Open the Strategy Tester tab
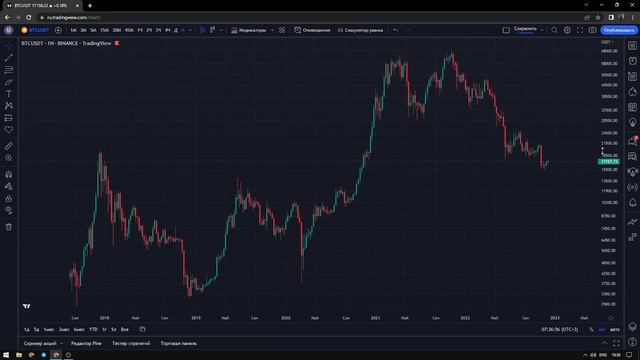The height and width of the screenshot is (360, 640). tap(131, 344)
